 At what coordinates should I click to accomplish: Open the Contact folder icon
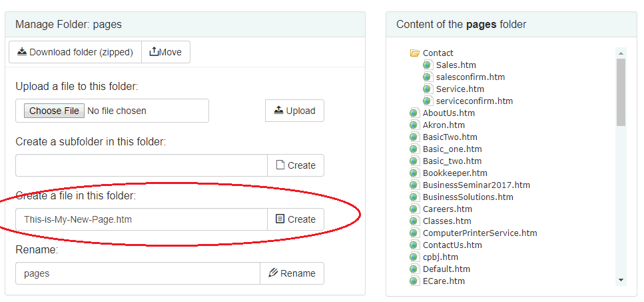[414, 53]
